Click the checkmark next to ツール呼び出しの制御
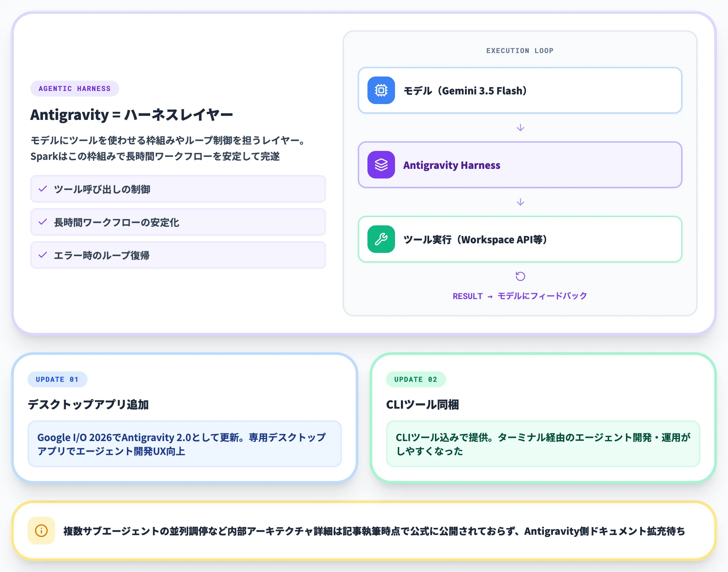The width and height of the screenshot is (728, 572). point(43,189)
